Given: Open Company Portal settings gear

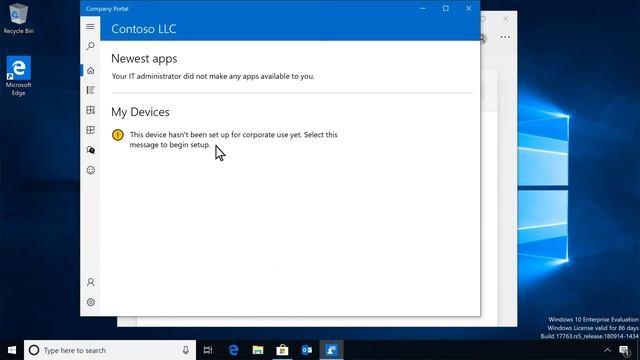Looking at the screenshot, I should click(90, 302).
